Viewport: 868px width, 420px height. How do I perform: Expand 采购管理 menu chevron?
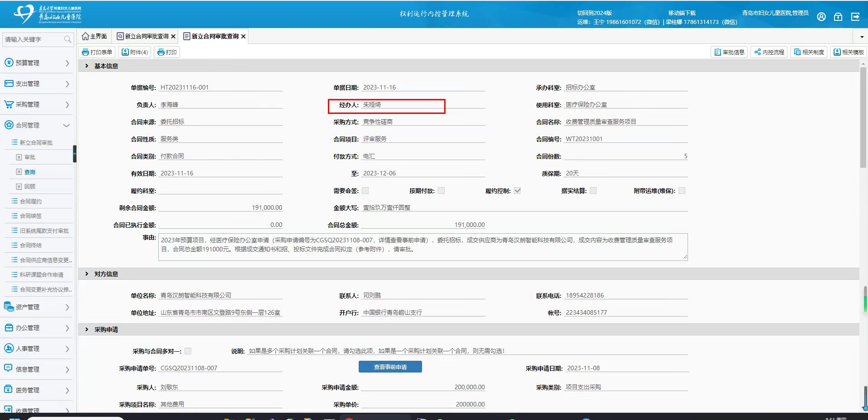tap(67, 104)
